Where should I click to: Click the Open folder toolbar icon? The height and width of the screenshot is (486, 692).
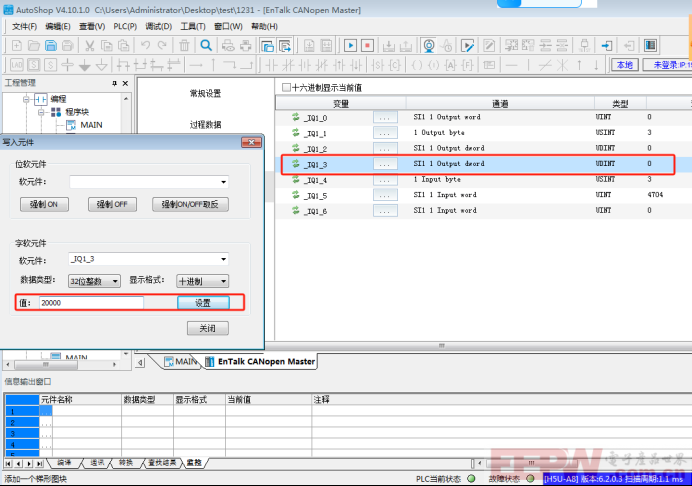tap(34, 45)
